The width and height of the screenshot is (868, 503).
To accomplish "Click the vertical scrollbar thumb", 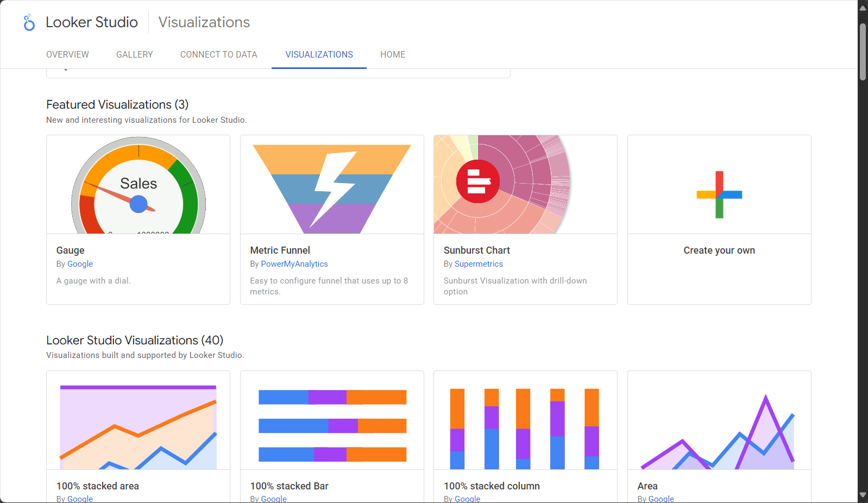I will 863,52.
